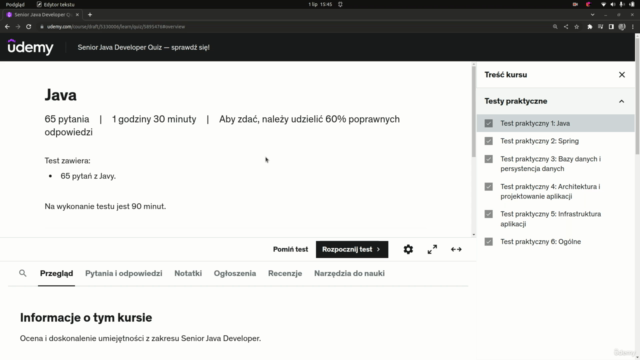640x360 pixels.
Task: Open system volume indicator
Action: (x=613, y=4)
